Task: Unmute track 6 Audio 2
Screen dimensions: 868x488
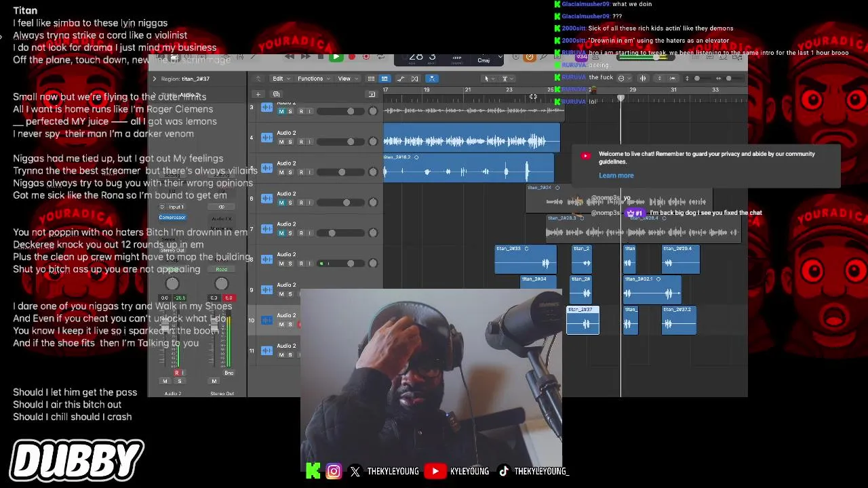Action: point(281,203)
